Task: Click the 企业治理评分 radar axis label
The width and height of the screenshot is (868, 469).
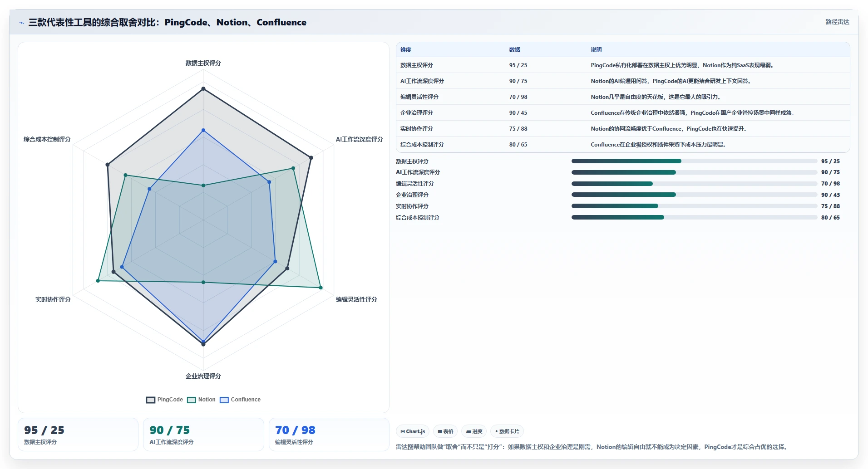Action: [x=203, y=376]
